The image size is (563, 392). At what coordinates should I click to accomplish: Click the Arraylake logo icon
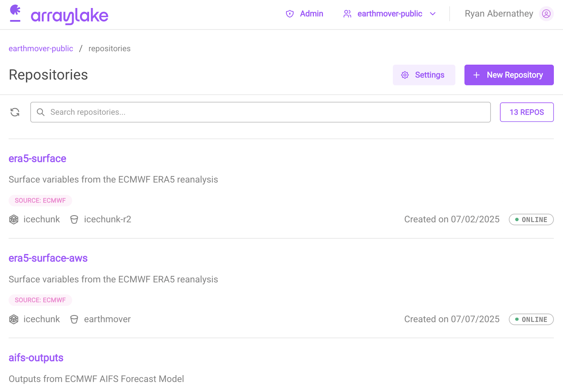[15, 13]
